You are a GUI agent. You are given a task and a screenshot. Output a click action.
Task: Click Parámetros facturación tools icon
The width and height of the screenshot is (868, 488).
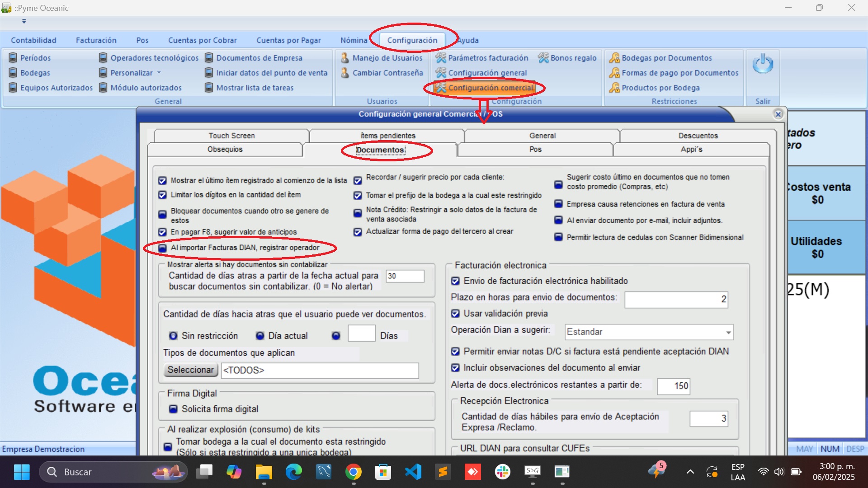[x=441, y=58]
